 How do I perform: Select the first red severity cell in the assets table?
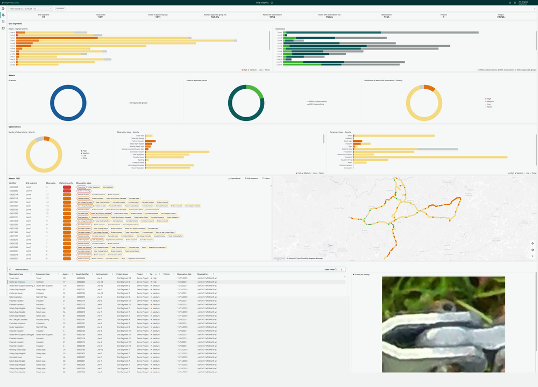[x=67, y=187]
